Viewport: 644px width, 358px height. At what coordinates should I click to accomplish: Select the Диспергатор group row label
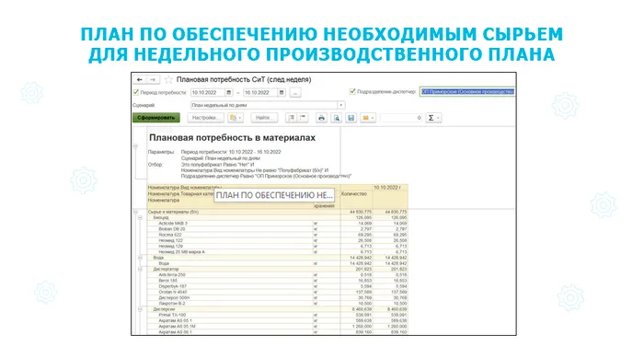(x=166, y=270)
